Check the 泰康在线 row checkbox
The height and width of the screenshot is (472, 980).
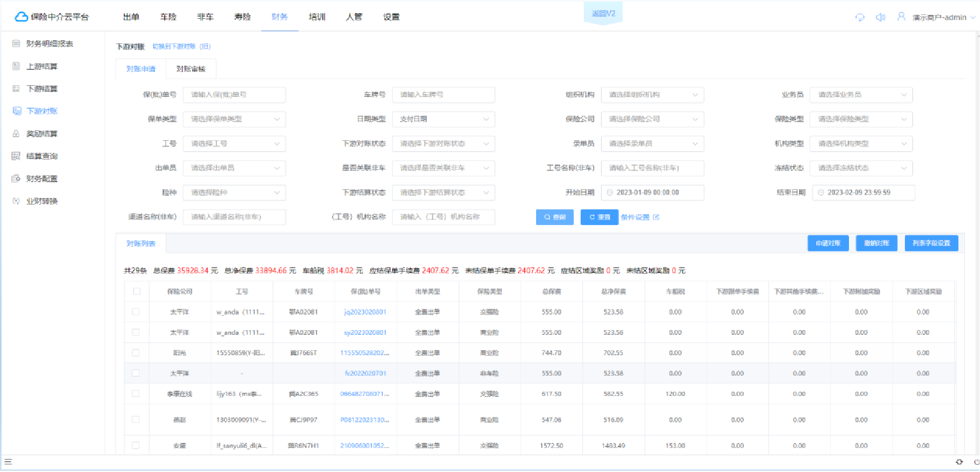136,394
